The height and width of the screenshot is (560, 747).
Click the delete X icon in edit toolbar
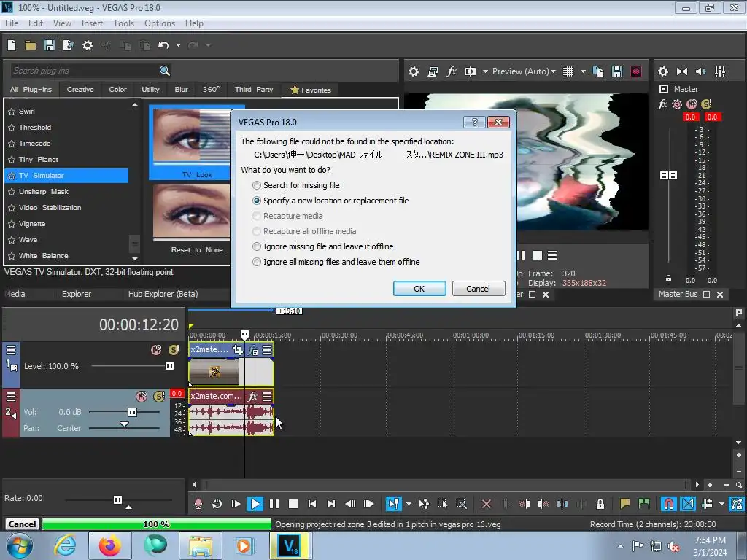(487, 504)
